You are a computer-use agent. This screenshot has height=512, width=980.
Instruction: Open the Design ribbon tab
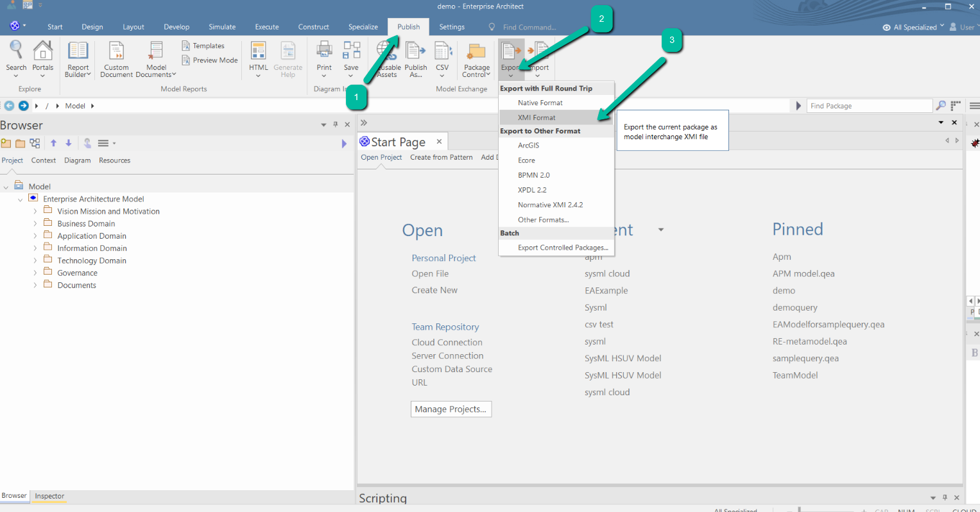[92, 27]
